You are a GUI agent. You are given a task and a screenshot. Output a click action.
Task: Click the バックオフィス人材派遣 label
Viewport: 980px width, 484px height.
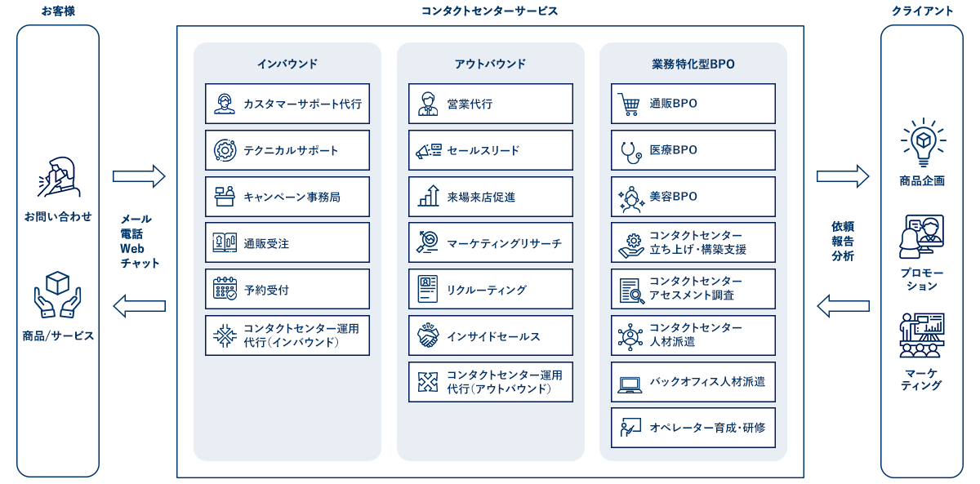point(707,382)
